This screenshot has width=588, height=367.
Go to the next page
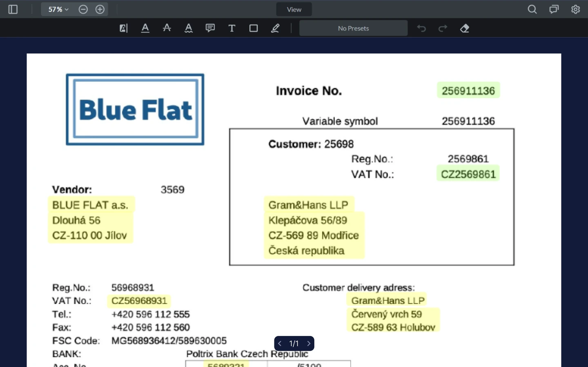(309, 343)
